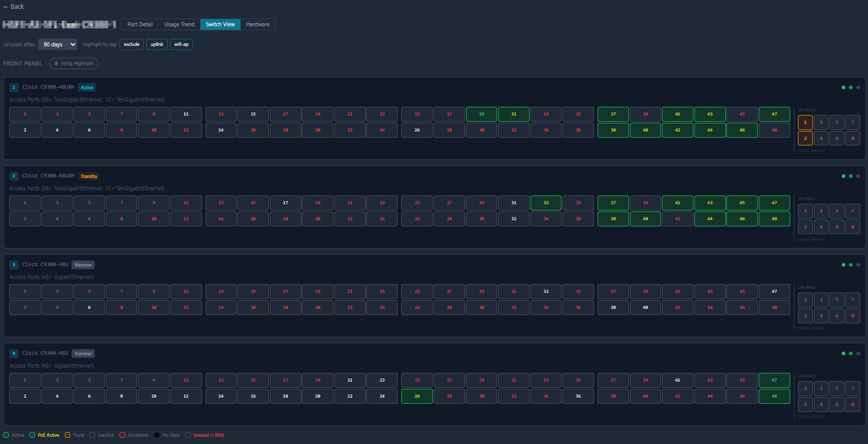Image resolution: width=868 pixels, height=444 pixels.
Task: Toggle the uplink tag highlight
Action: click(x=157, y=44)
